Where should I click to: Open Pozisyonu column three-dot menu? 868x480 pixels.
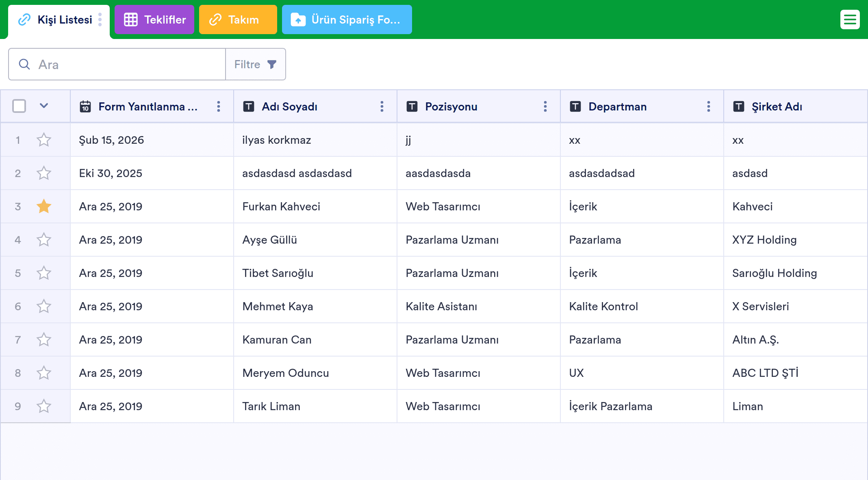[545, 106]
